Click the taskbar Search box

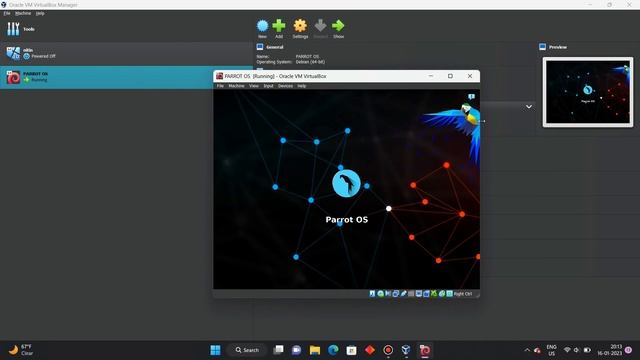[247, 350]
